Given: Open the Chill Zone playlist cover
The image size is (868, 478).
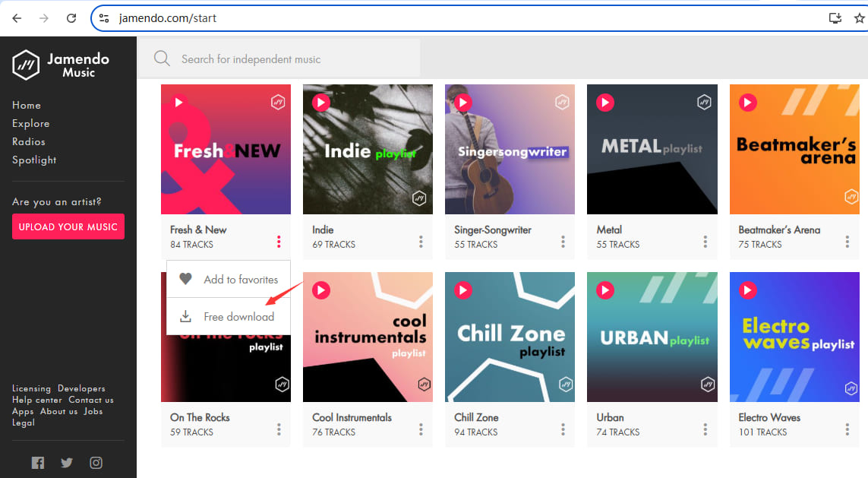Looking at the screenshot, I should coord(510,337).
